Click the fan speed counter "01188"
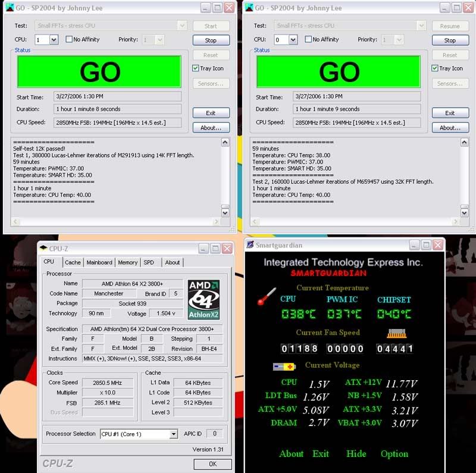The width and height of the screenshot is (476, 473). (x=299, y=349)
